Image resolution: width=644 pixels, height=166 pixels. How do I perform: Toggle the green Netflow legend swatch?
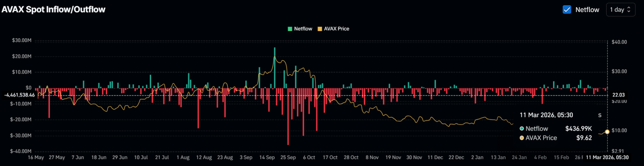tap(290, 29)
